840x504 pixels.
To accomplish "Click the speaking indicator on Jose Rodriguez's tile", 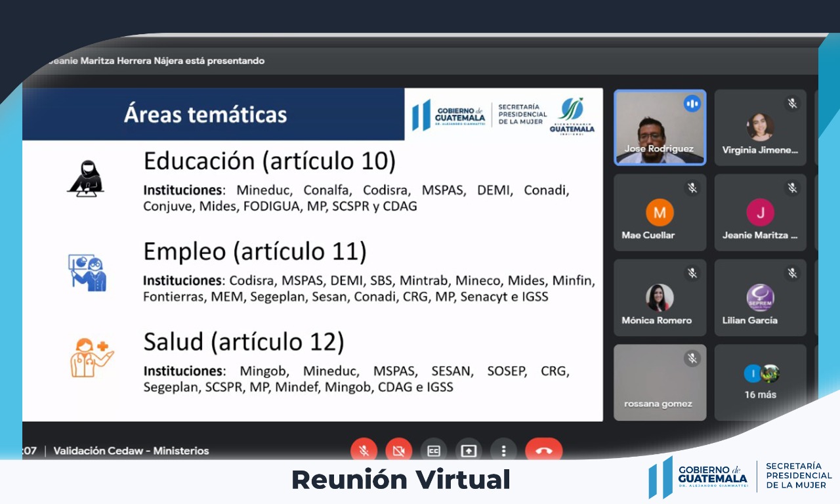I will point(692,104).
